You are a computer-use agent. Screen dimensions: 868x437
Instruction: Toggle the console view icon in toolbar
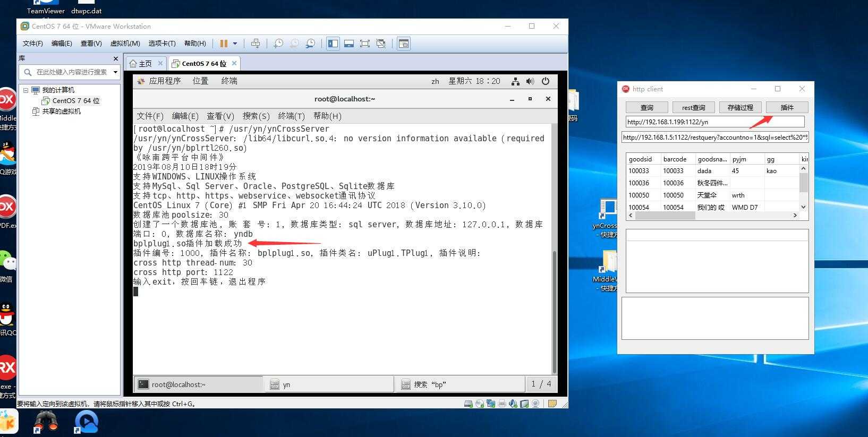404,44
